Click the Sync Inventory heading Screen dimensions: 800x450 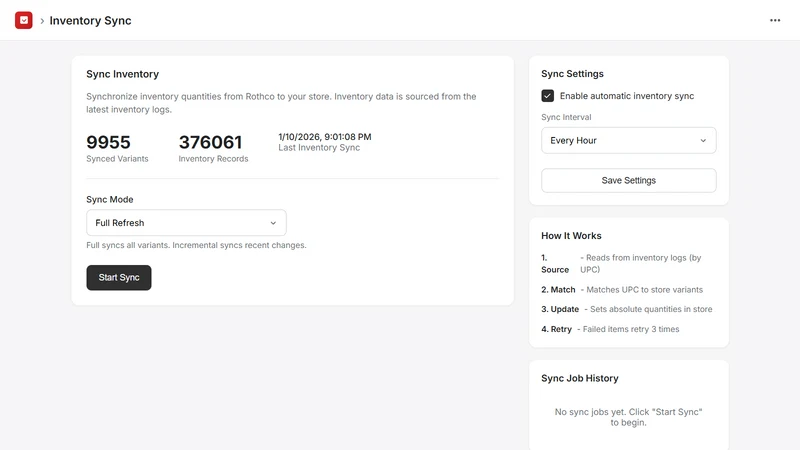(122, 74)
